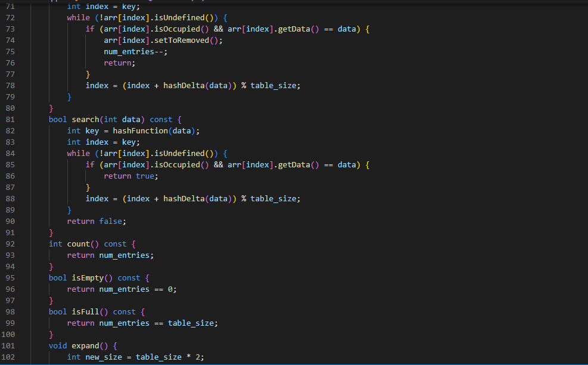Click the while keyword on line 72

click(x=79, y=18)
